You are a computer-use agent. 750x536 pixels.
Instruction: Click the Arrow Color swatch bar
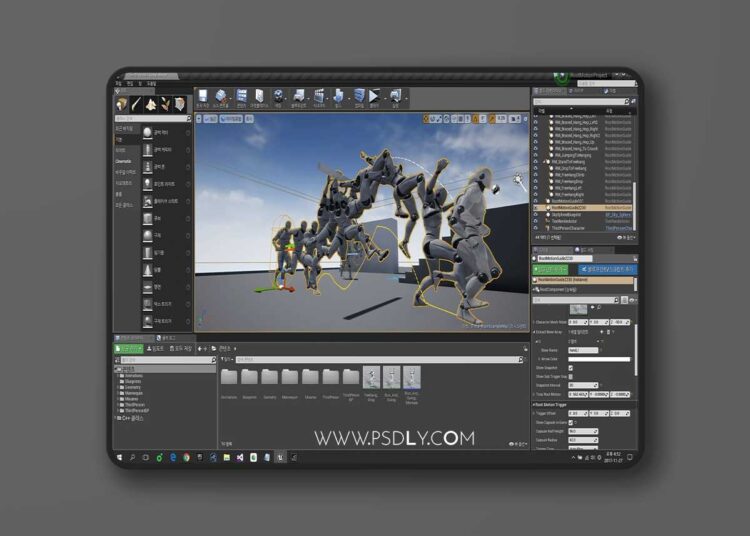click(x=599, y=359)
